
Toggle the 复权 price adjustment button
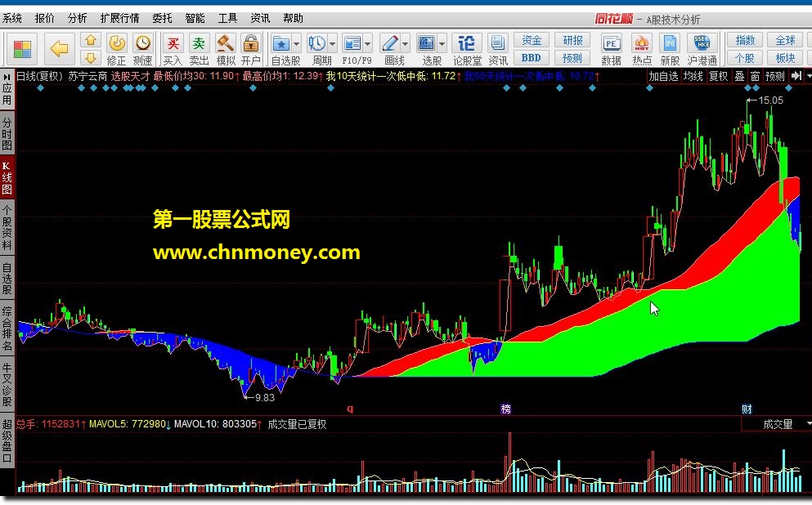(718, 76)
